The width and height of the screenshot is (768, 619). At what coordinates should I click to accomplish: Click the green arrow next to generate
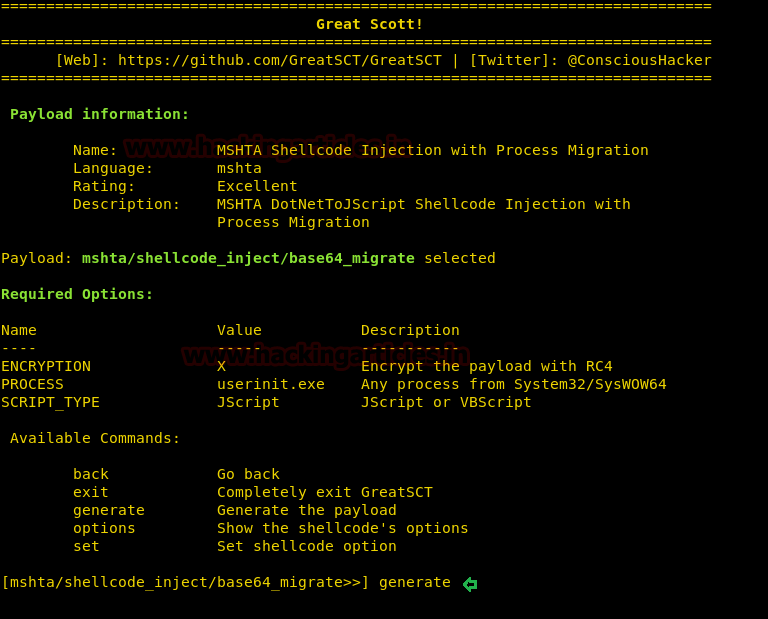(x=470, y=584)
